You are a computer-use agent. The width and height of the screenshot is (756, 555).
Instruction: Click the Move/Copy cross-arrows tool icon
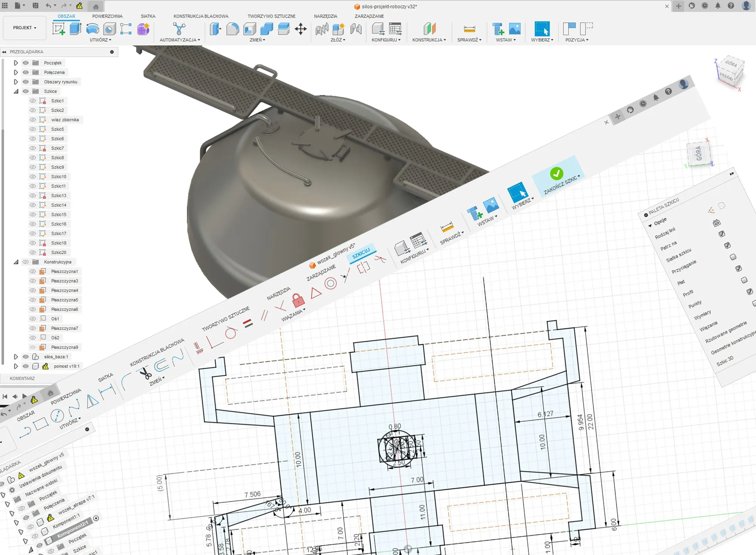click(x=301, y=29)
